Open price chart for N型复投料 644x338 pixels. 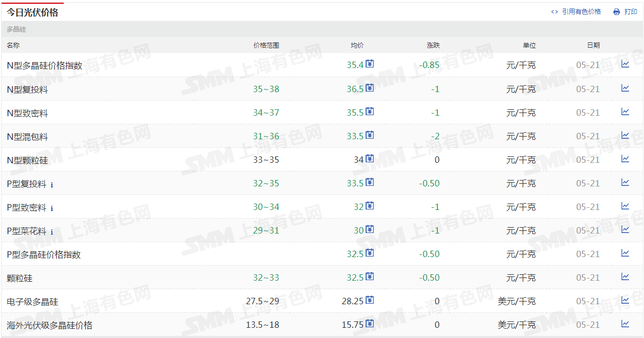click(x=625, y=88)
